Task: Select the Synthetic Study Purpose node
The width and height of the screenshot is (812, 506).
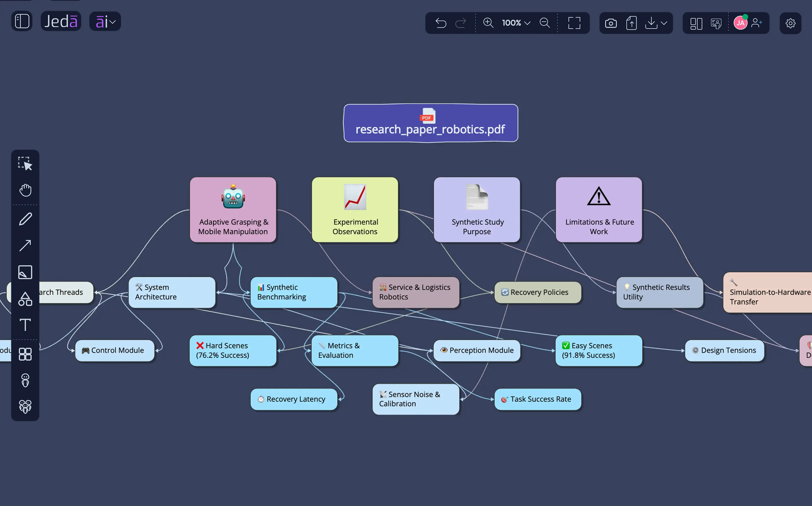Action: coord(477,210)
